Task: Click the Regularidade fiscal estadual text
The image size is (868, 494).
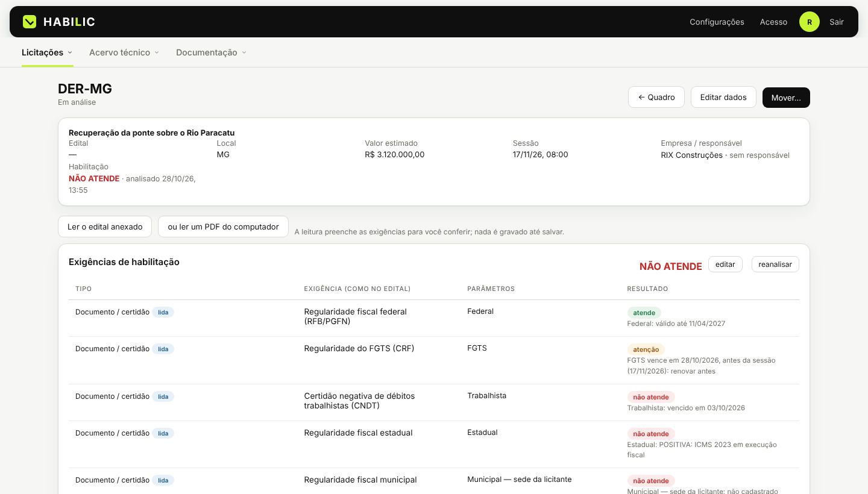Action: 358,433
